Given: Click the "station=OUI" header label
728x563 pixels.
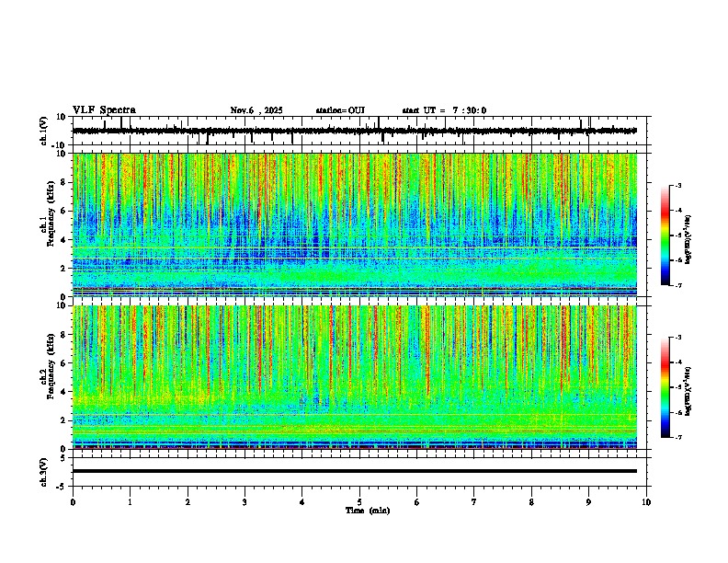Looking at the screenshot, I should (340, 110).
